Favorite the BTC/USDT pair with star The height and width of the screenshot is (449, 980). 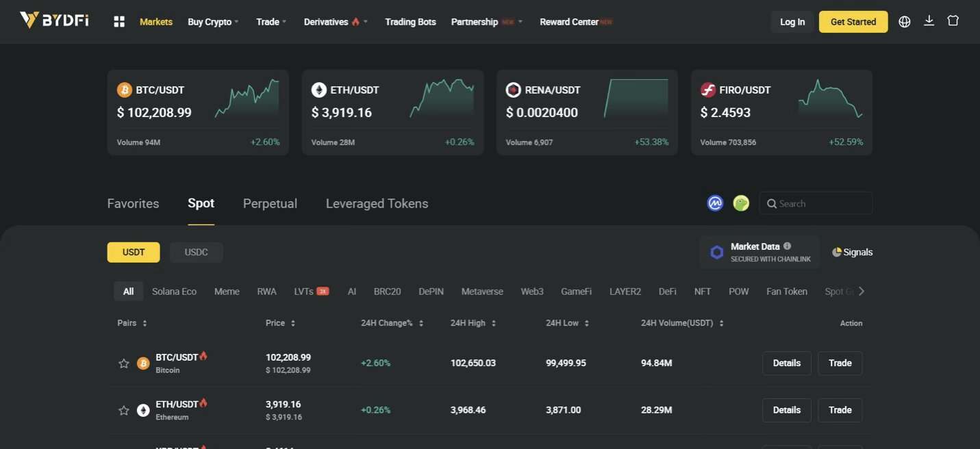coord(124,363)
